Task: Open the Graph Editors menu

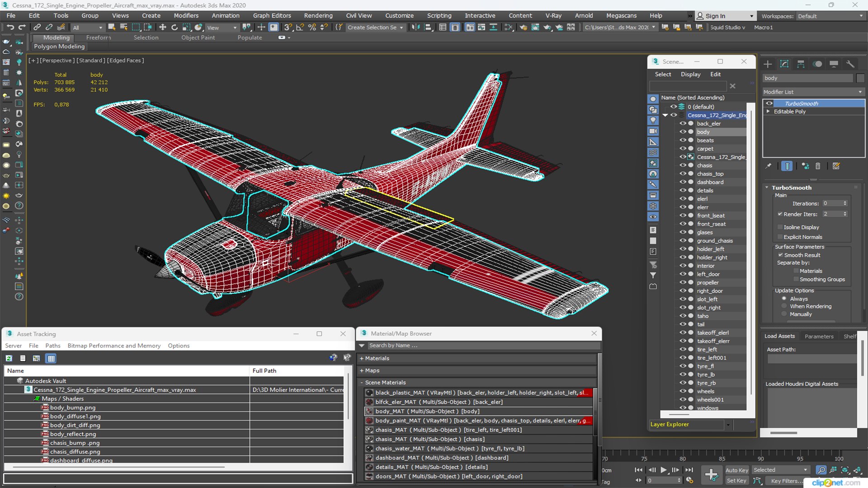Action: 272,15
